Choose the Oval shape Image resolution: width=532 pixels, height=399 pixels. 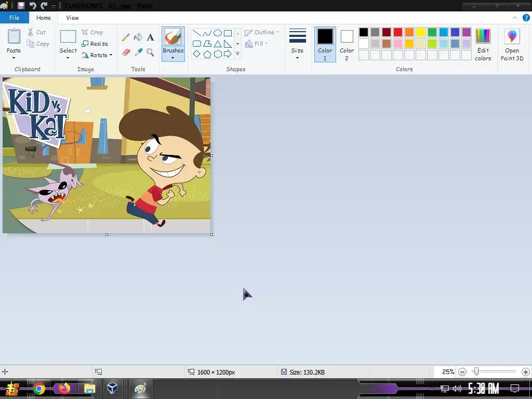(x=218, y=33)
